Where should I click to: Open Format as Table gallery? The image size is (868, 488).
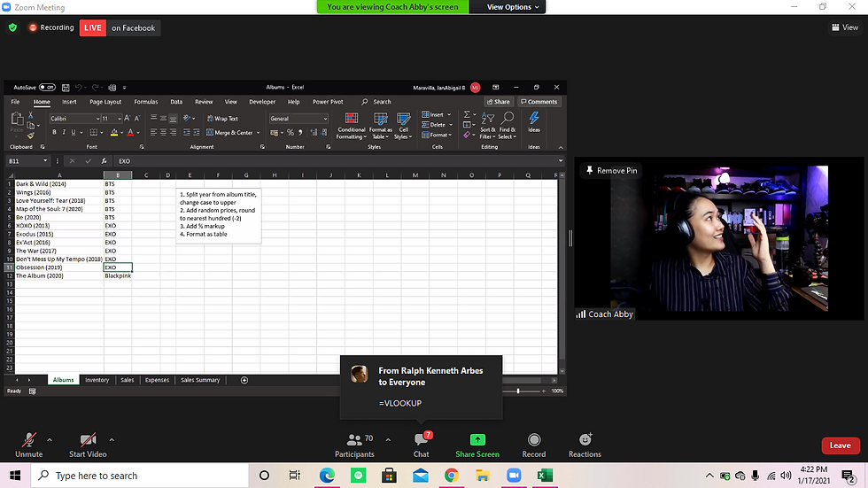(380, 126)
